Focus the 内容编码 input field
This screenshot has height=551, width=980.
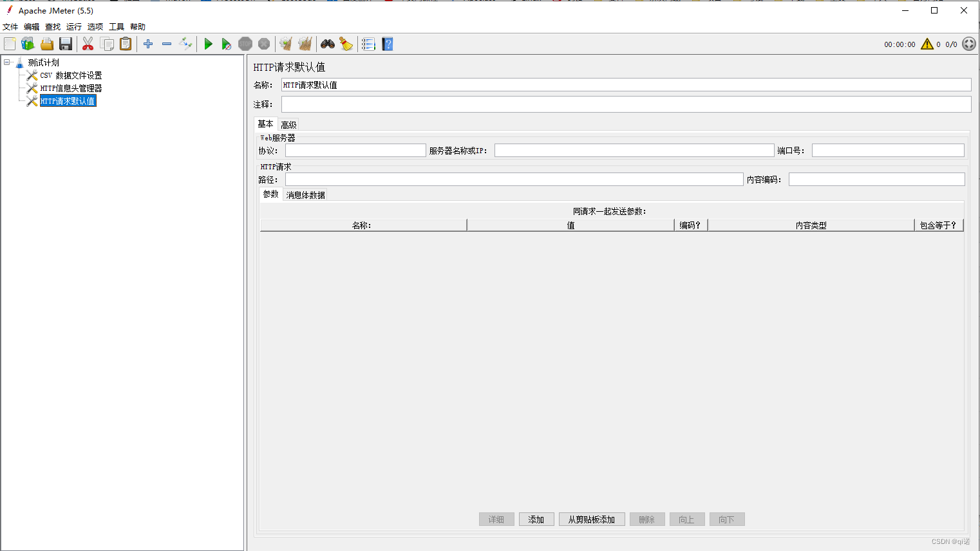click(x=877, y=180)
